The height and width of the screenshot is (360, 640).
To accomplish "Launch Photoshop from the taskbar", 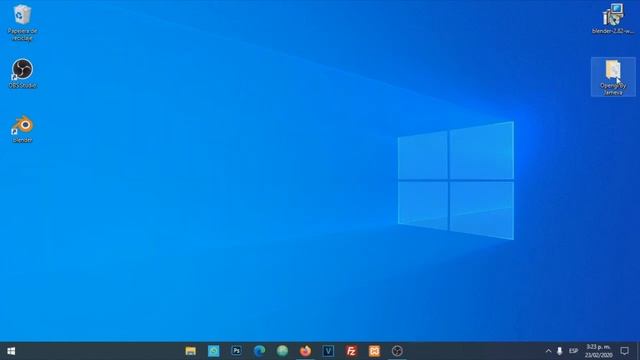I will [x=236, y=351].
